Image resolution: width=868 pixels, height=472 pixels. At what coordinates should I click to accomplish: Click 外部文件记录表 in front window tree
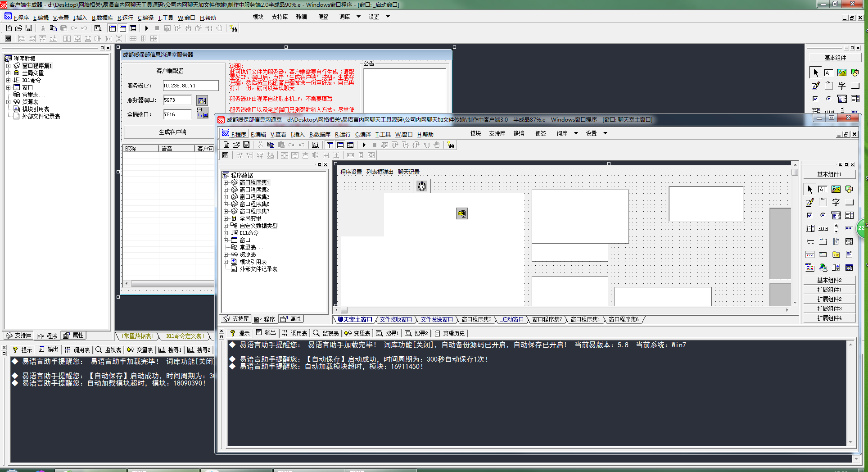pos(258,269)
